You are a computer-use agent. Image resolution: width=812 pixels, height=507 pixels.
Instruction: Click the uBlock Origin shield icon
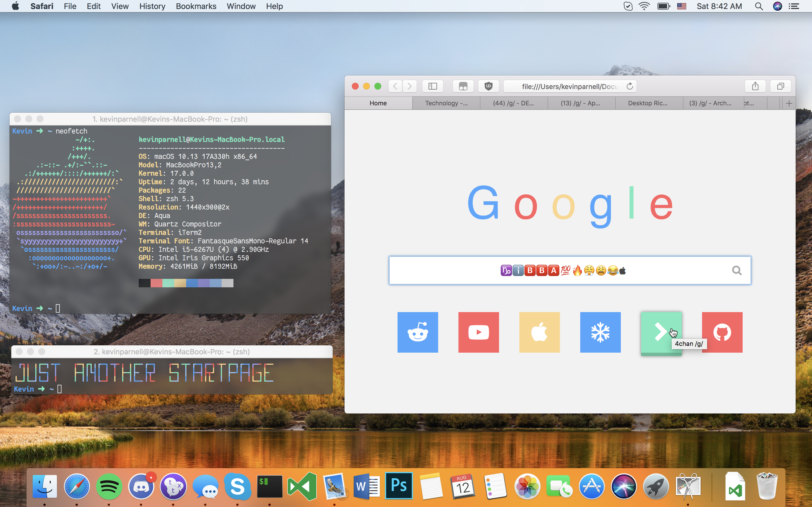(x=488, y=86)
